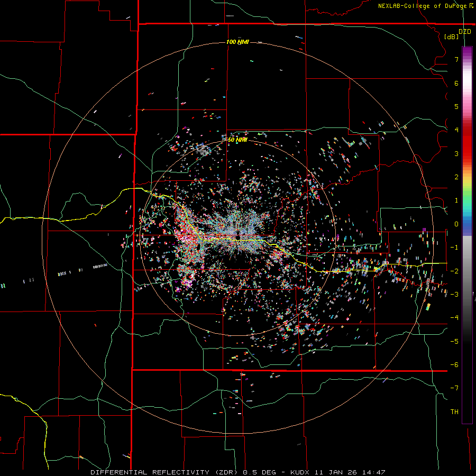Viewport: 476px width, 476px height.
Task: Click the '[dB]' units label
Action: [x=452, y=36]
